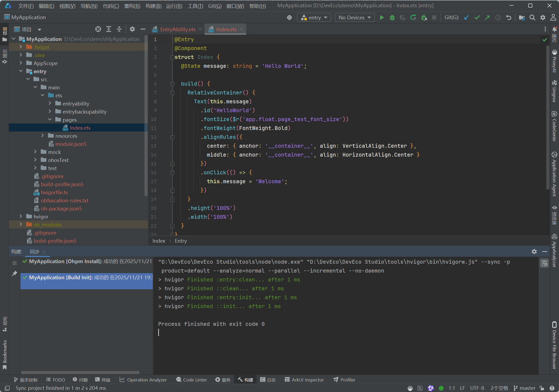559x392 pixels.
Task: Select MyApplication [Ohpm Install] build result
Action: [87, 261]
